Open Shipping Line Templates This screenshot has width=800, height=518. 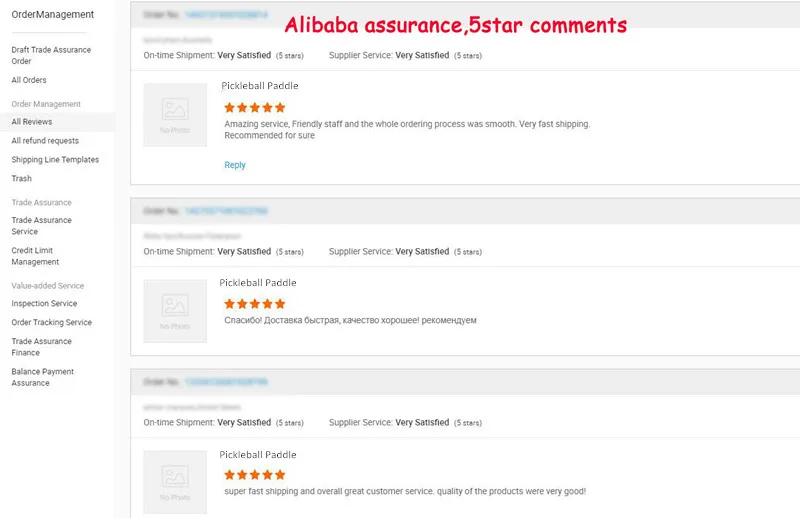[x=55, y=160]
